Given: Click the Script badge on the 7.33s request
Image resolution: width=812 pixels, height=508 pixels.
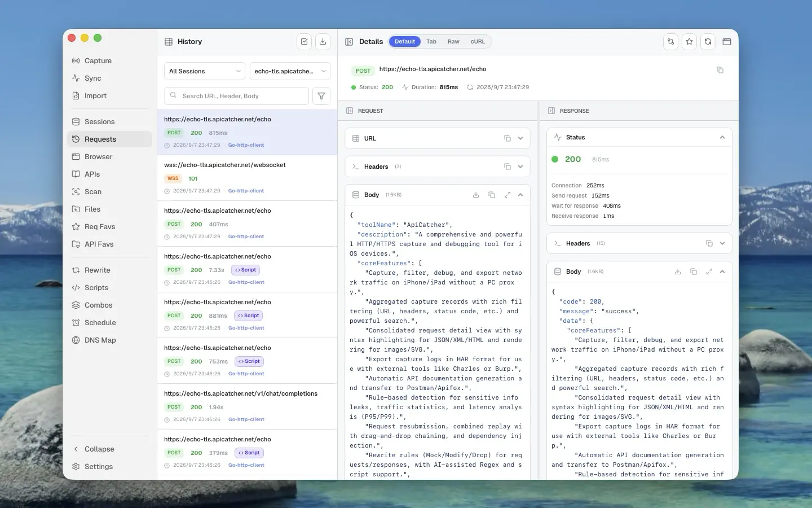Looking at the screenshot, I should [x=245, y=270].
